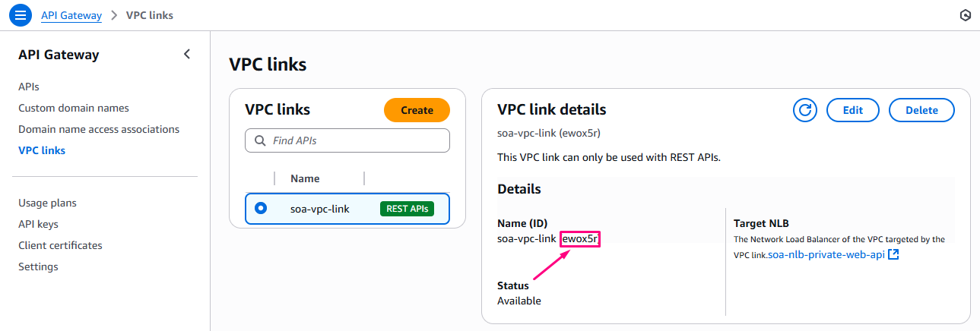
Task: Click the external link icon beside soa-nlb-private-web-api
Action: click(x=893, y=254)
